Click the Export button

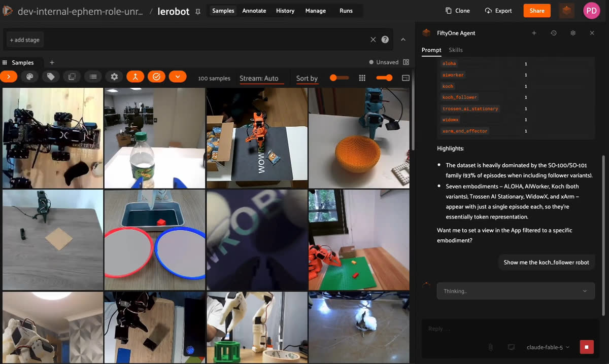click(x=498, y=11)
